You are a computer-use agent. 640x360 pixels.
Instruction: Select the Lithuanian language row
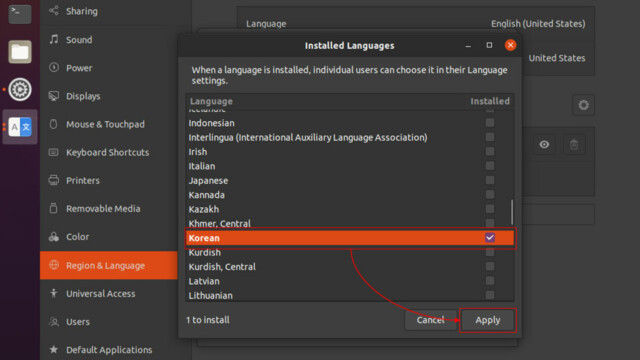click(350, 295)
